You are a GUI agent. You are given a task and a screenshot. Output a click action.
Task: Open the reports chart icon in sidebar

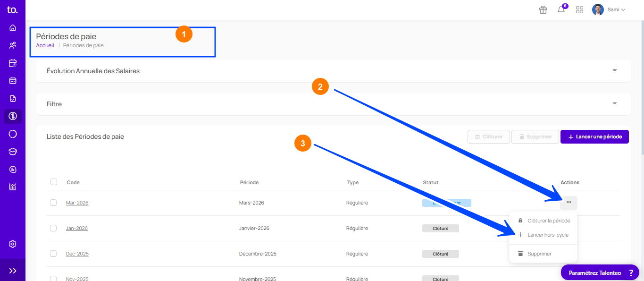click(x=13, y=187)
